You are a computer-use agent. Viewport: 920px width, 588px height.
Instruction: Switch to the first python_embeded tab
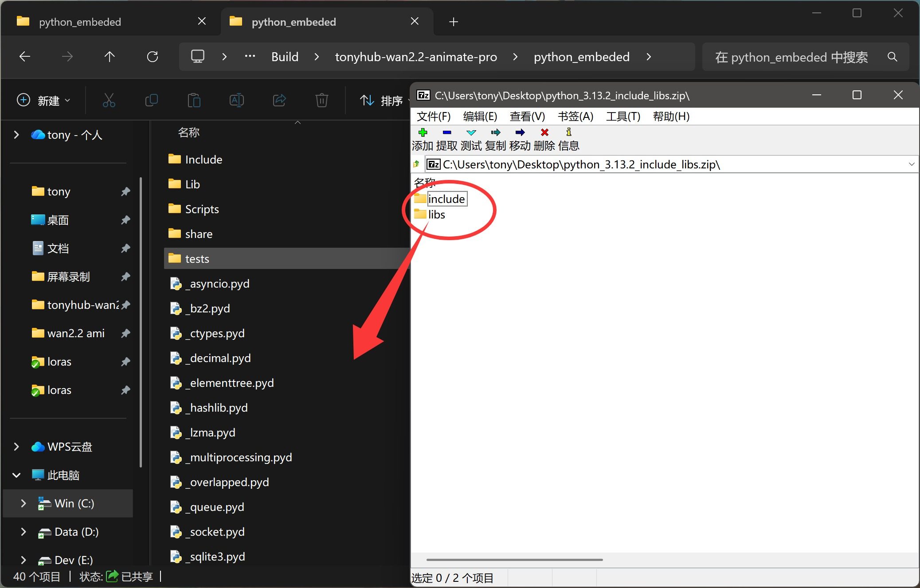[x=80, y=22]
